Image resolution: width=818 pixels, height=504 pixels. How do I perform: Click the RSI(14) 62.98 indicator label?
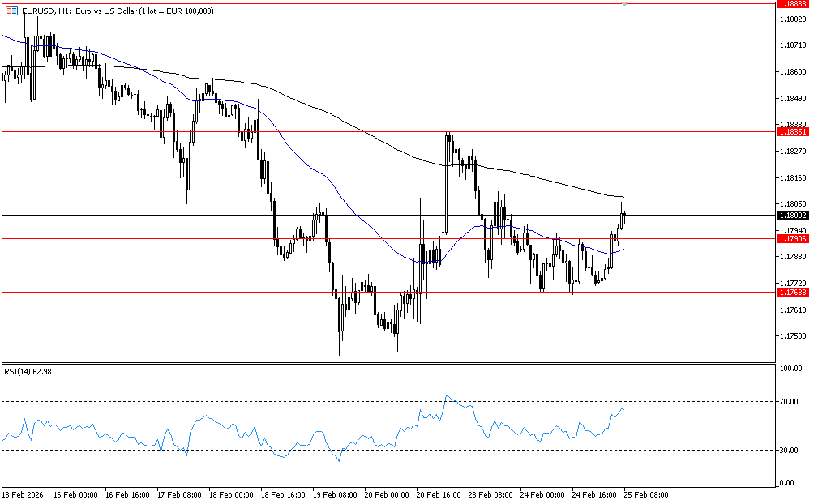coord(28,372)
